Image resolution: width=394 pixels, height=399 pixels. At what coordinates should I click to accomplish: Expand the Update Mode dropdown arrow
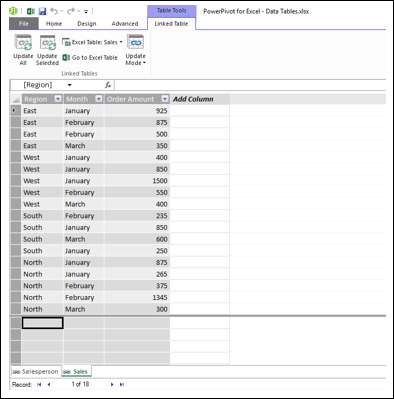pyautogui.click(x=144, y=63)
